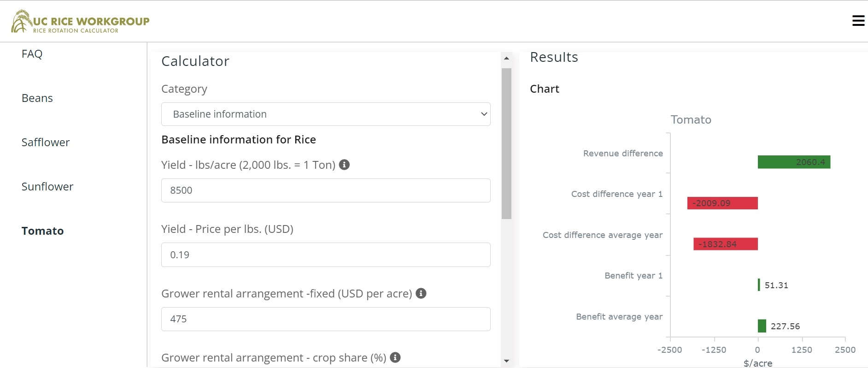Click the red Cost difference year 1 bar
The height and width of the screenshot is (368, 868).
[722, 203]
